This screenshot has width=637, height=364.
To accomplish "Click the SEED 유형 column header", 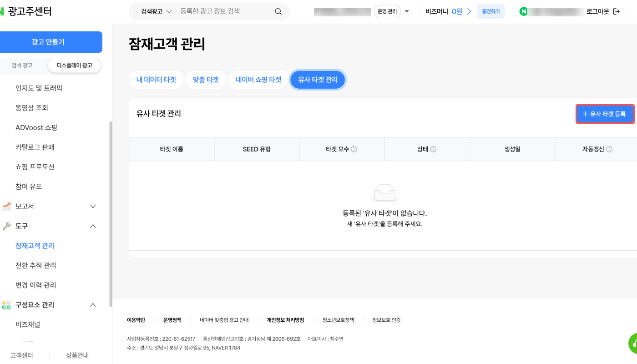I will tap(257, 149).
